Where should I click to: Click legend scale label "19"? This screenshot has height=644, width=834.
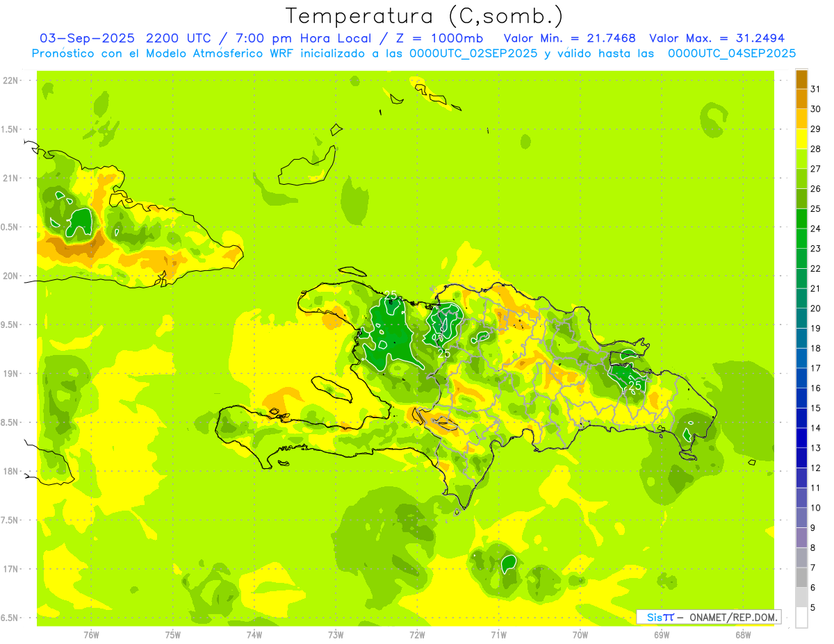click(816, 329)
